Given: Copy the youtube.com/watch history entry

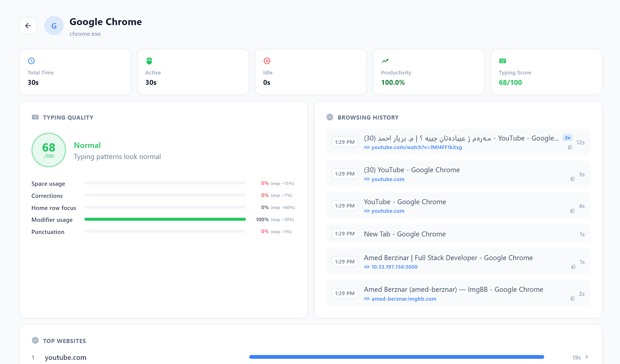Looking at the screenshot, I should [x=570, y=147].
